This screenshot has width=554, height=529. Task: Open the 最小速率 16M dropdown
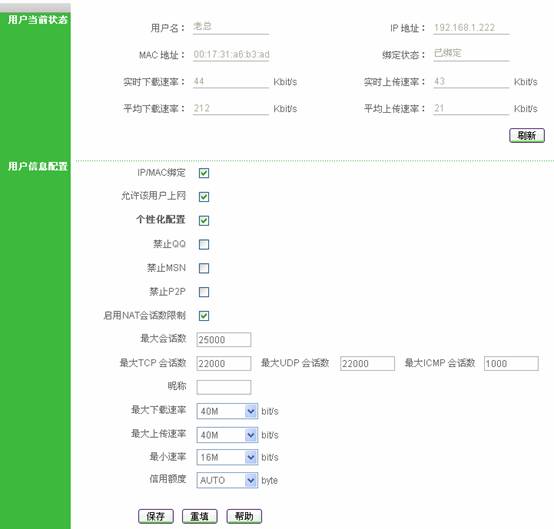click(227, 457)
